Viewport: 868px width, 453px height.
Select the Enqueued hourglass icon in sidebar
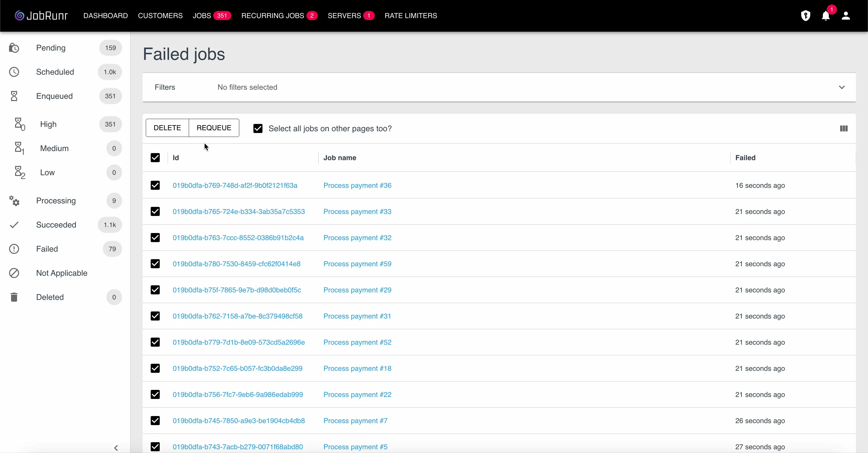click(14, 96)
